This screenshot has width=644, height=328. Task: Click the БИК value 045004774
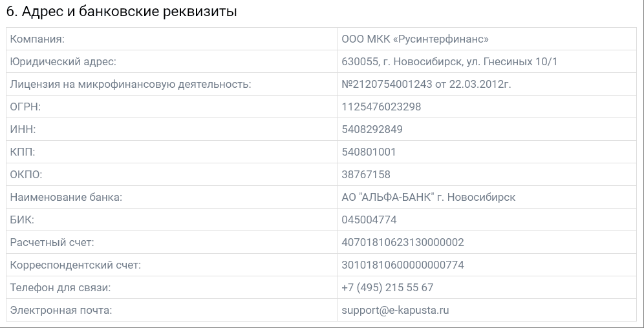click(x=369, y=220)
